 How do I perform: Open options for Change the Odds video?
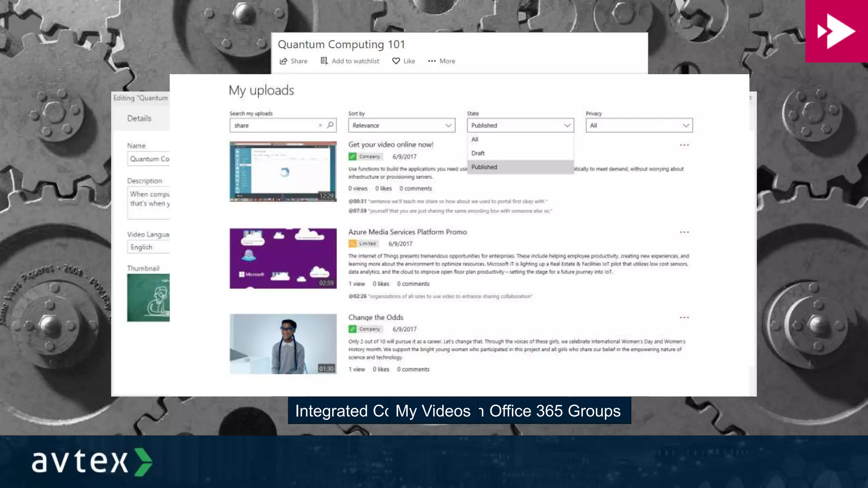pos(684,318)
